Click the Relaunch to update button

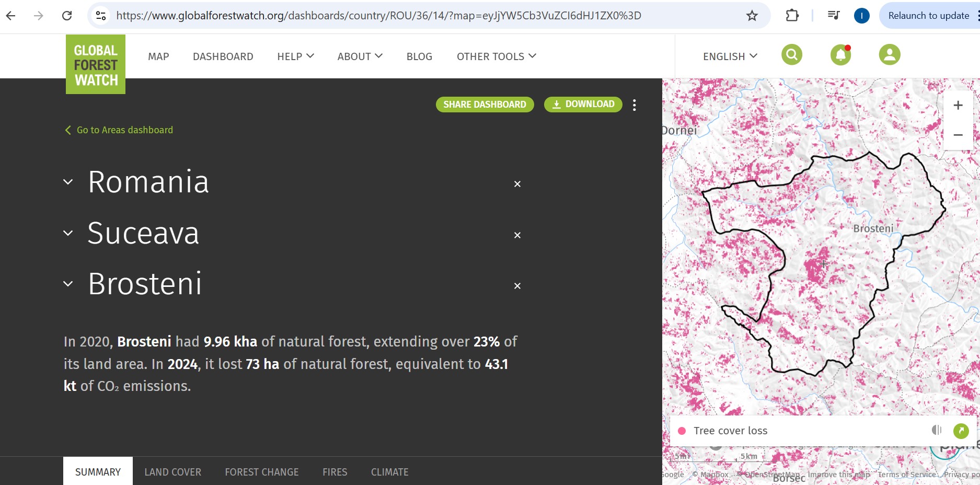tap(928, 16)
